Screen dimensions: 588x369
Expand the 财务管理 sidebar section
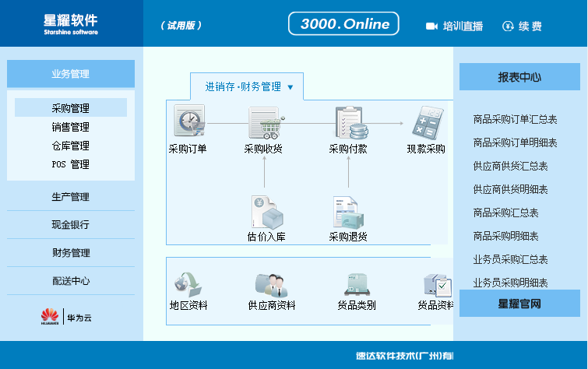click(x=71, y=253)
